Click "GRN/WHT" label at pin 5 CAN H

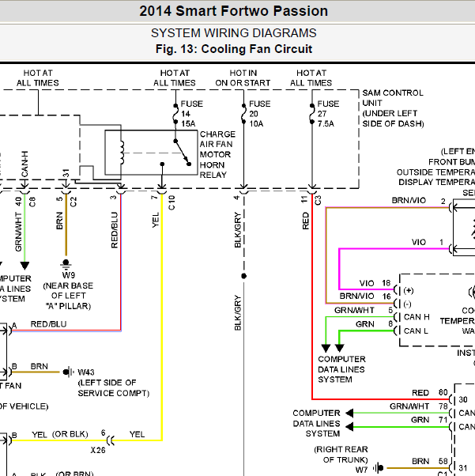coord(354,310)
